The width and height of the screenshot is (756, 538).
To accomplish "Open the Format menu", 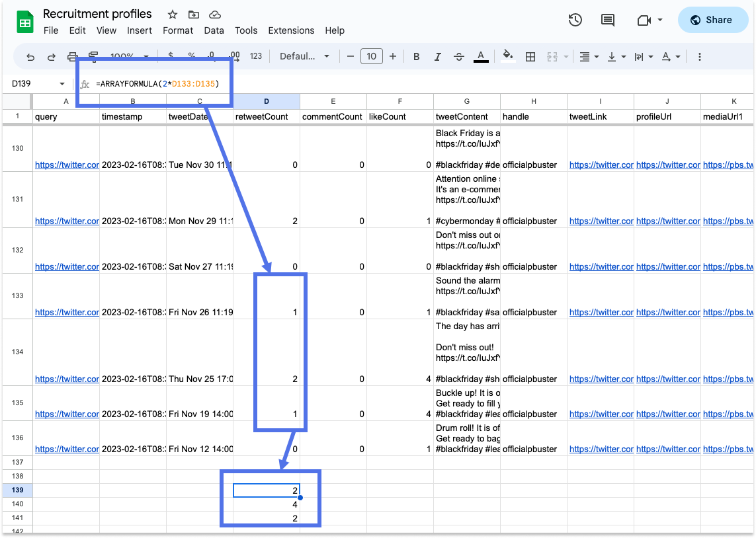I will pos(178,30).
